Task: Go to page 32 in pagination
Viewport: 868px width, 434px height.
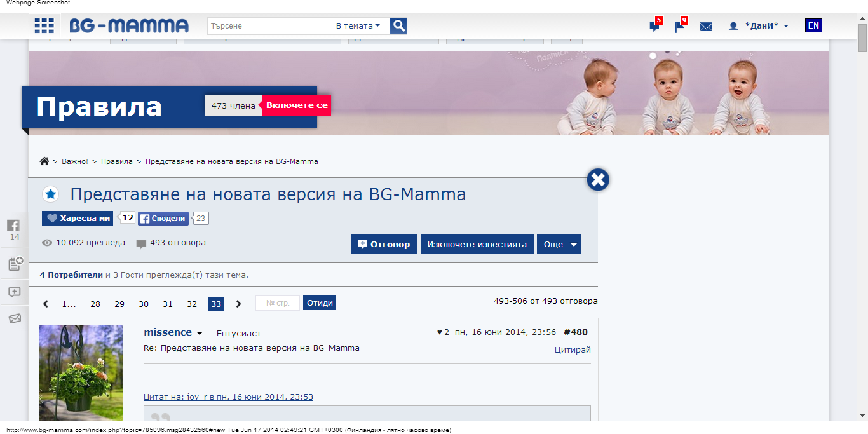Action: tap(192, 304)
